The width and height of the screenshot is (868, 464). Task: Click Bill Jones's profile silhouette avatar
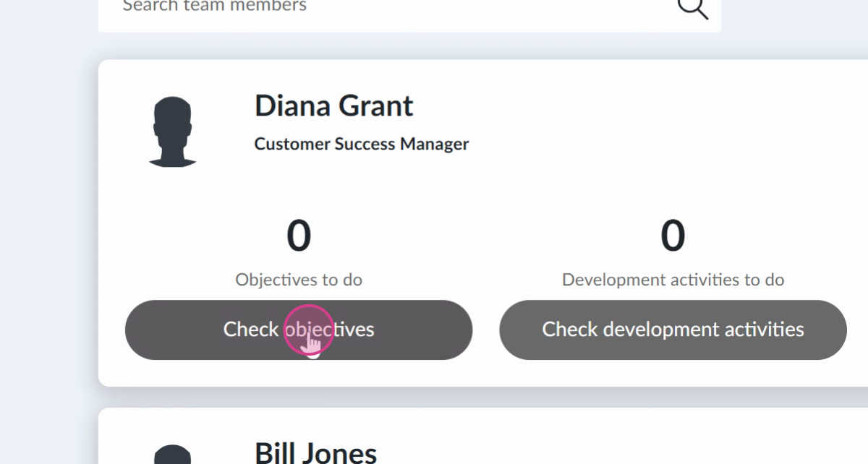[x=172, y=455]
